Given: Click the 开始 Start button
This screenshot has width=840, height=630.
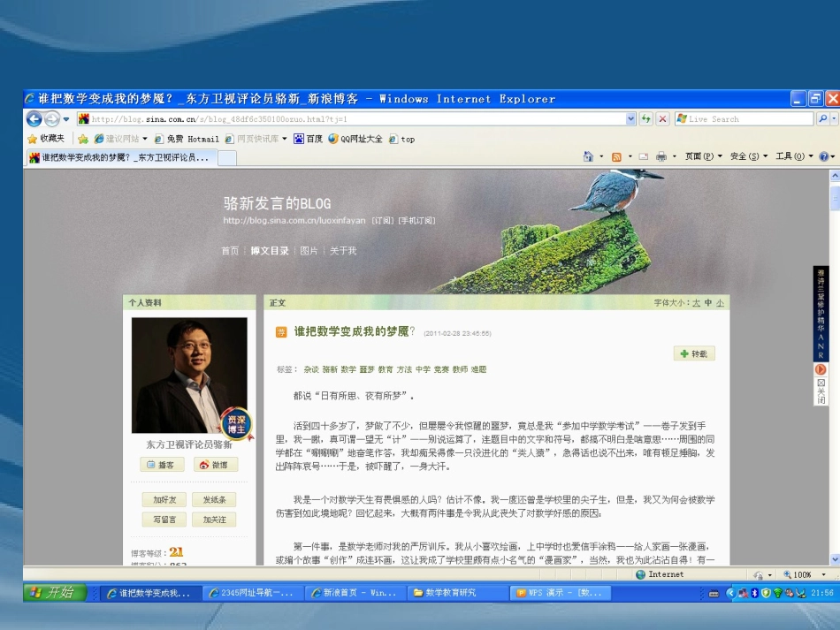Looking at the screenshot, I should click(x=55, y=592).
